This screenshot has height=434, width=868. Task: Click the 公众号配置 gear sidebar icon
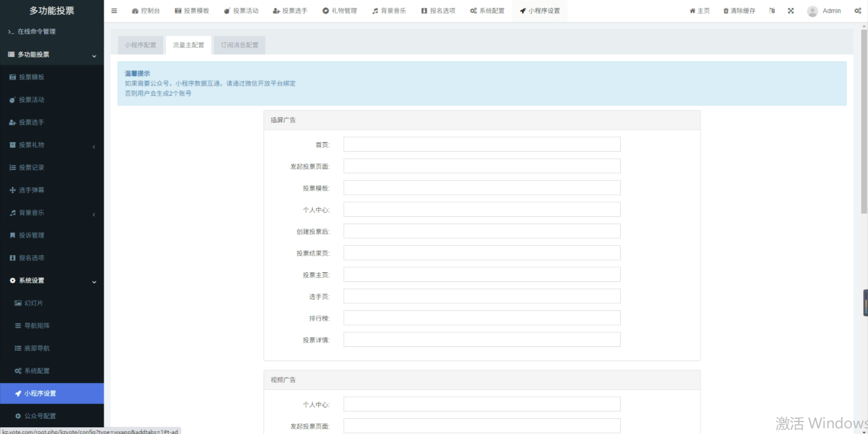click(x=18, y=416)
